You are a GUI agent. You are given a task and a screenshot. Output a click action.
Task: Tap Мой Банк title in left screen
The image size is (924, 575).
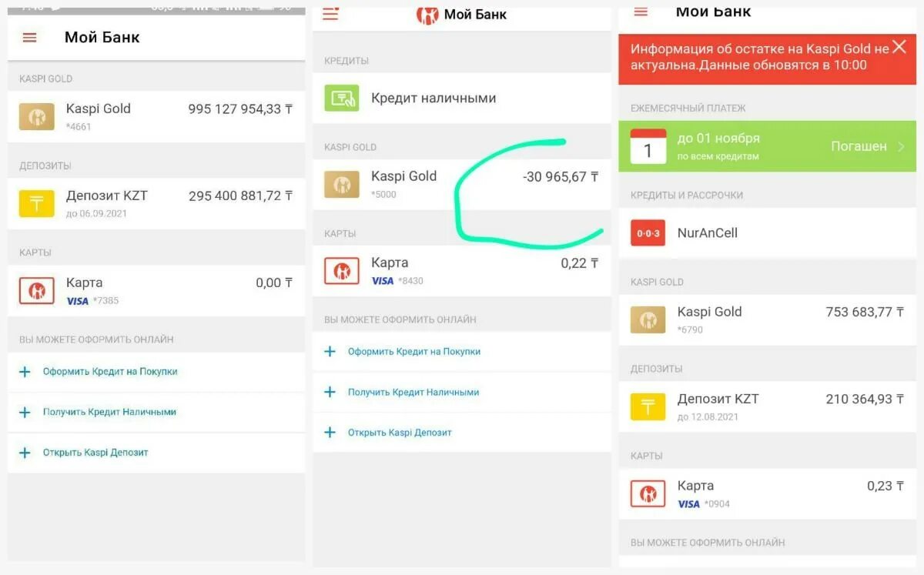[x=102, y=37]
